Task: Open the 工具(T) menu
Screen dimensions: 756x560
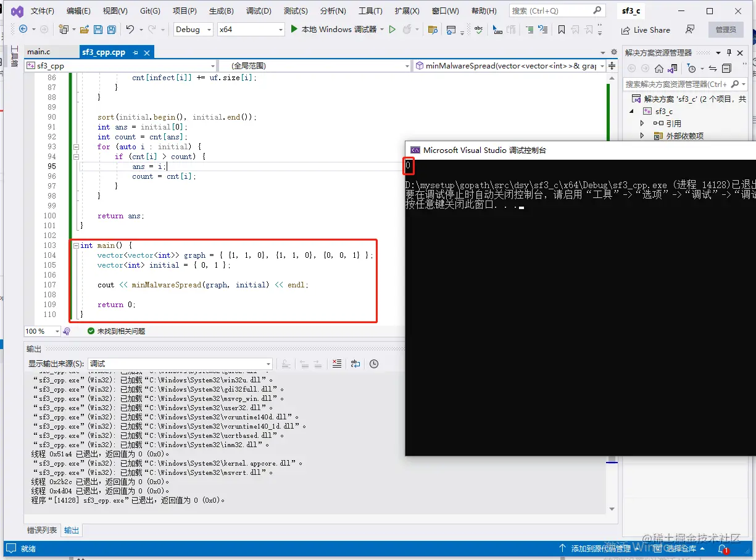Action: [370, 11]
